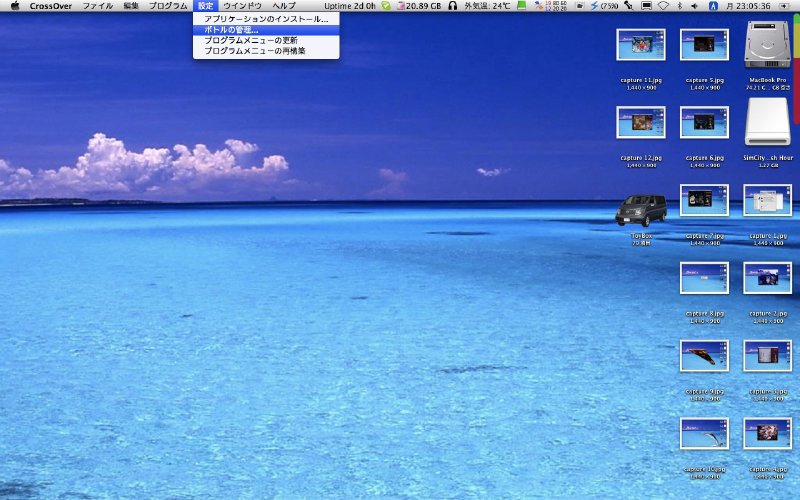
Task: Open the Wi-Fi AirPort status icon
Action: click(662, 6)
